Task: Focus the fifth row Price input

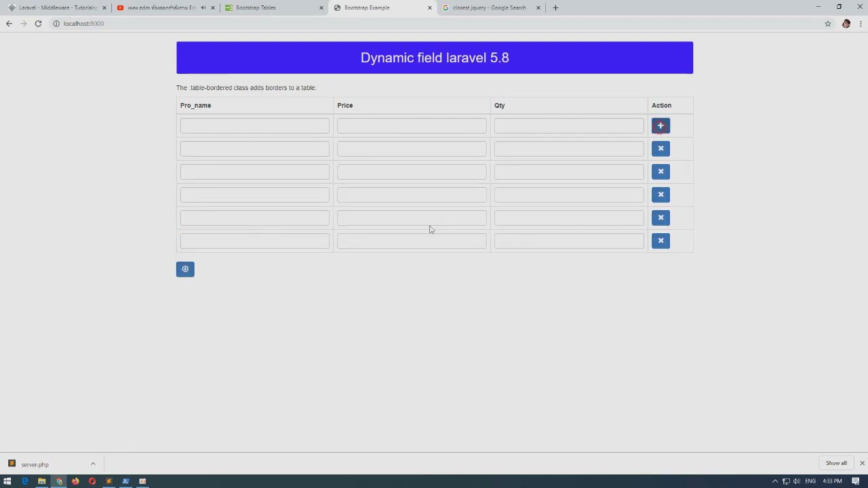Action: [412, 218]
